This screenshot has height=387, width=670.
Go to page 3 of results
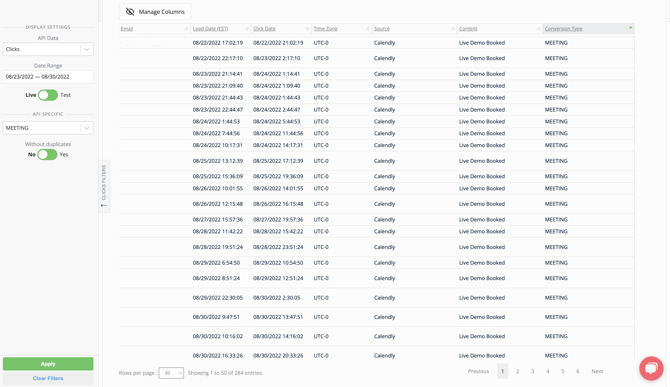pos(532,371)
